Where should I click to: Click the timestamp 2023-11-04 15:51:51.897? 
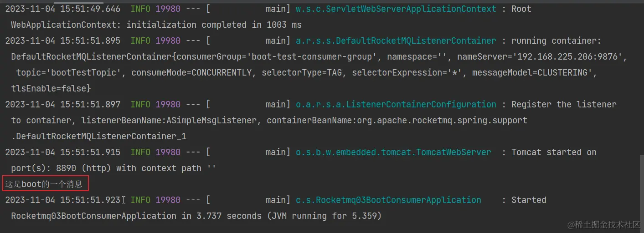[x=63, y=104]
